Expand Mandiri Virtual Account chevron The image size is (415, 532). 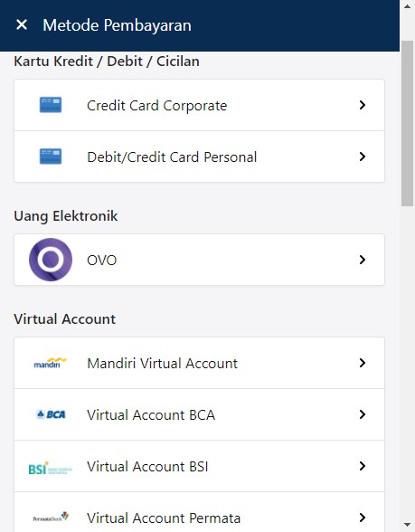click(x=362, y=363)
